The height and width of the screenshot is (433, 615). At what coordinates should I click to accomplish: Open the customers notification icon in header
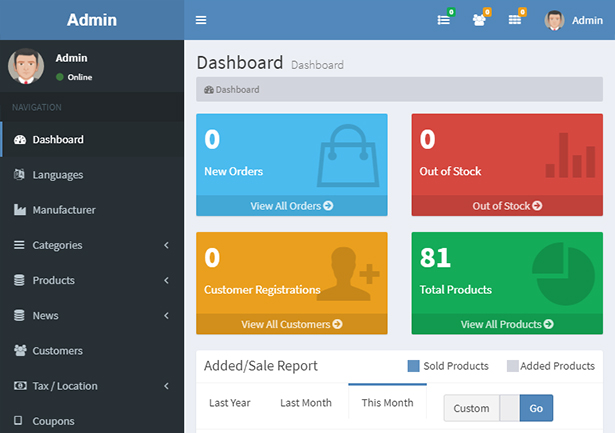click(480, 20)
